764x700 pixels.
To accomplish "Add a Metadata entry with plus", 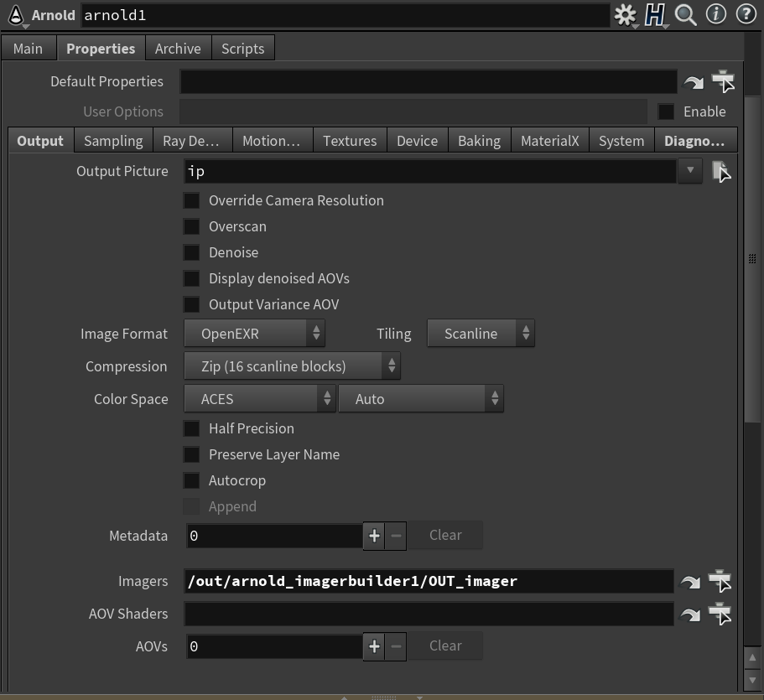I will (374, 536).
